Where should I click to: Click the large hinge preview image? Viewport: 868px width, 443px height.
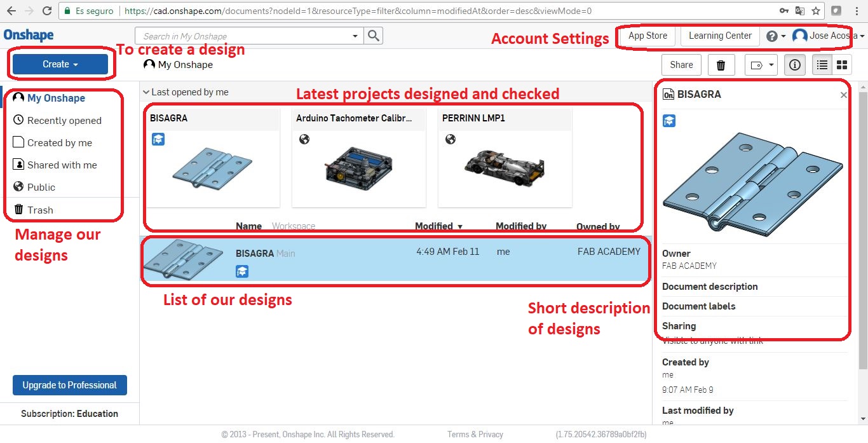[x=753, y=185]
